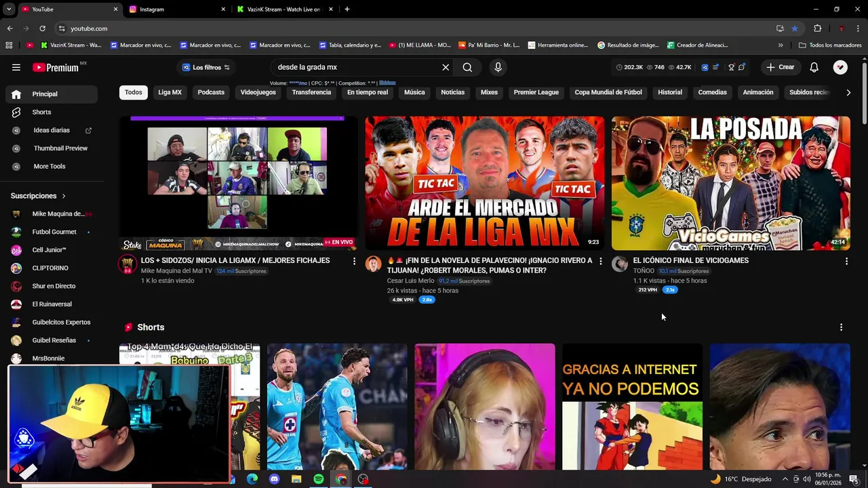Screen dimensions: 868x488
Task: Open options menu for VicioGames video
Action: [x=846, y=261]
